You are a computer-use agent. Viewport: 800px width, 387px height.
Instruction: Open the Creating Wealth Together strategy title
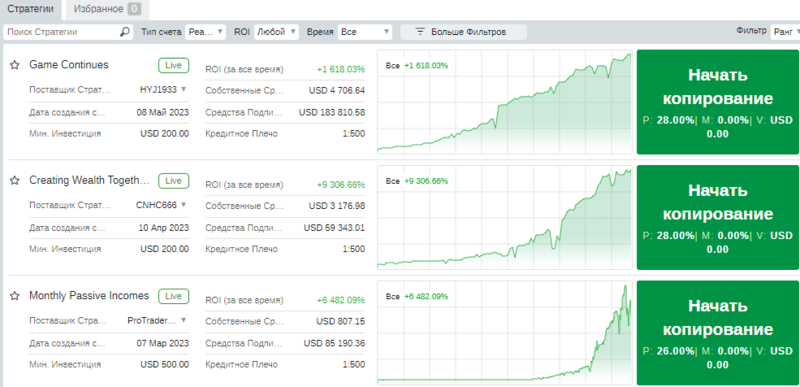[x=90, y=180]
